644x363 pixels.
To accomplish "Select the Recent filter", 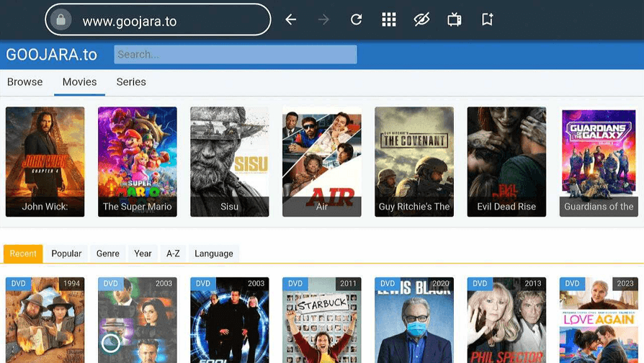I will (x=23, y=254).
